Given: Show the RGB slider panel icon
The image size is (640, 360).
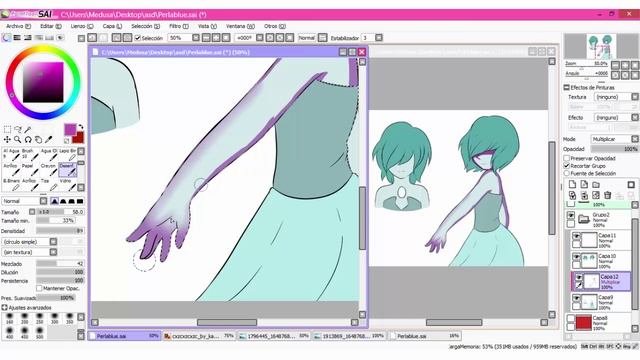Looking at the screenshot, I should pos(17,38).
